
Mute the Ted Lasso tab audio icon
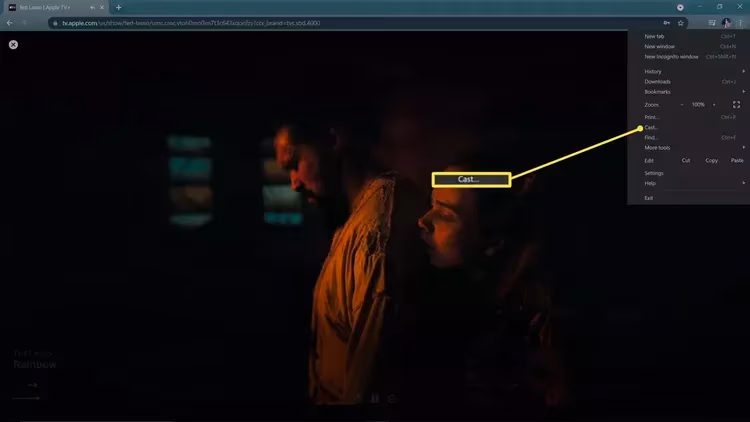click(x=92, y=7)
